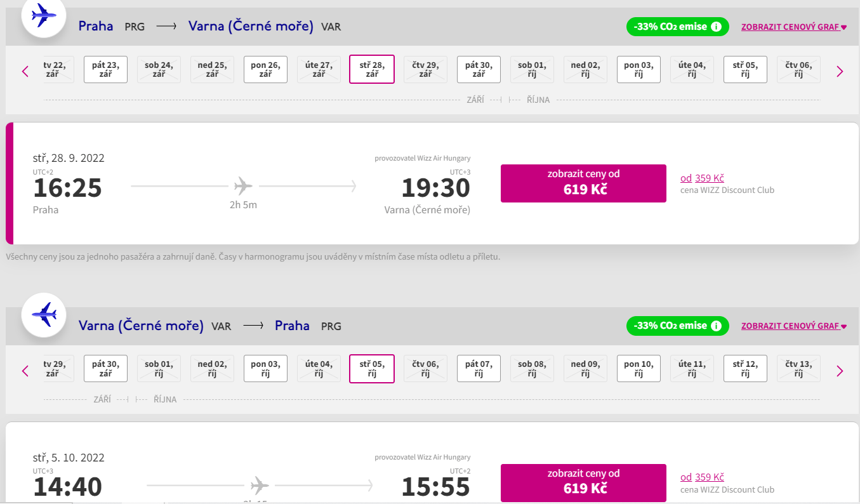Select outbound date pát 30, zář
The image size is (860, 504).
pos(479,70)
